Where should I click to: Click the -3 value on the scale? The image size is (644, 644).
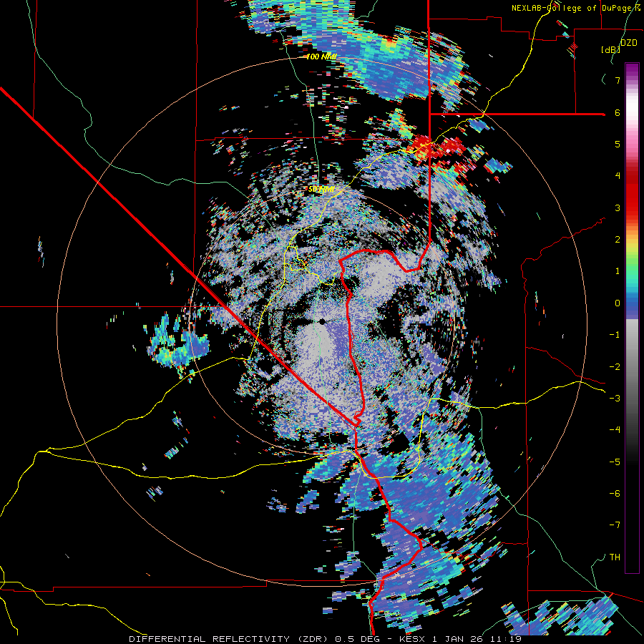coord(615,399)
